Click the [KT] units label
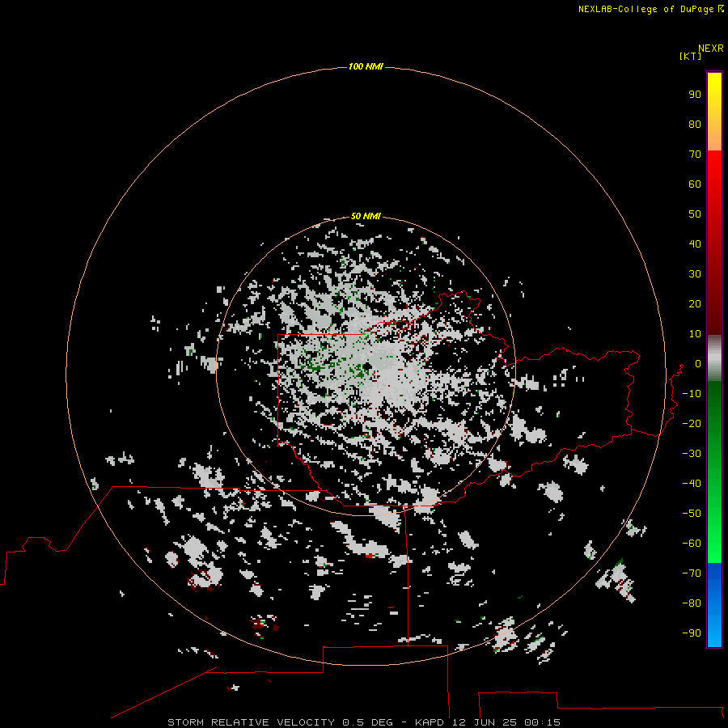 (690, 56)
